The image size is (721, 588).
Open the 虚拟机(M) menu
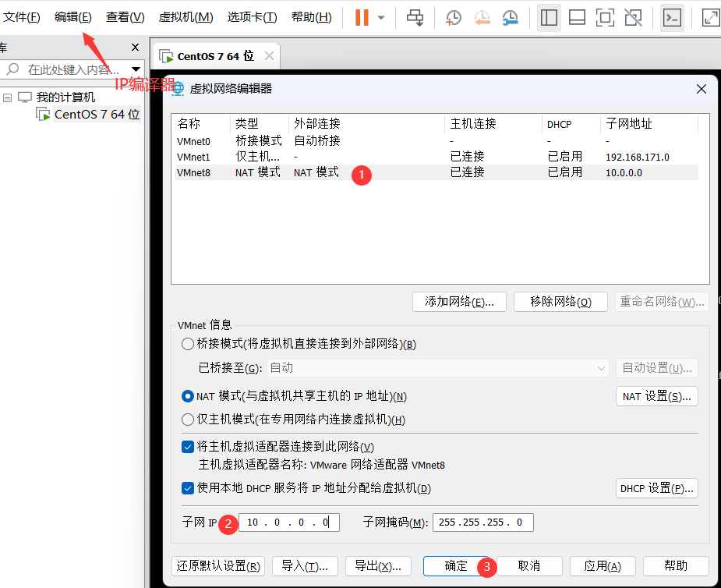[x=186, y=17]
